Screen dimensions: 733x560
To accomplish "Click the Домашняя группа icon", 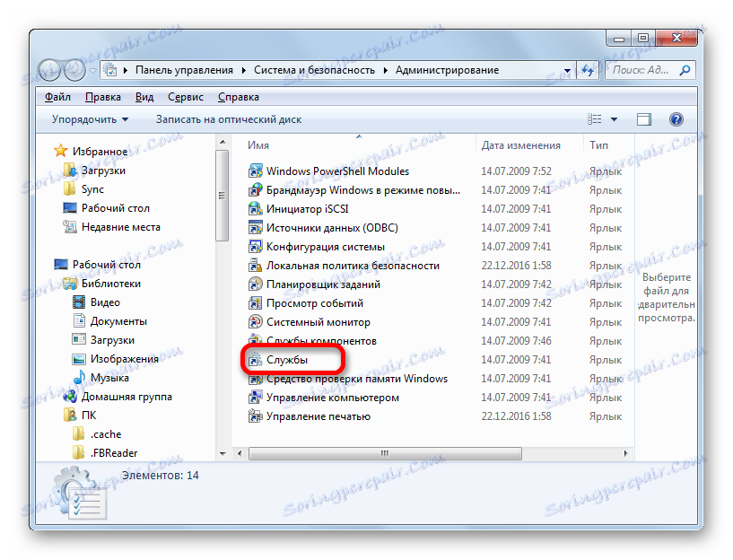I will coord(70,397).
